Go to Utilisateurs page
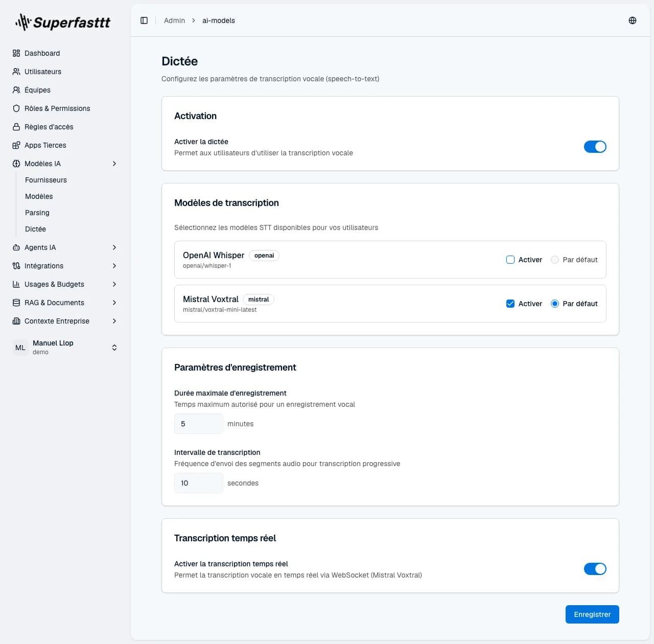This screenshot has width=654, height=644. point(65,72)
